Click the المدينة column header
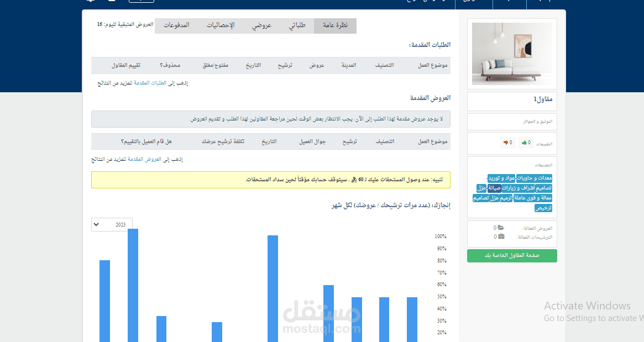Screen dimensions: 644x342 pos(349,65)
